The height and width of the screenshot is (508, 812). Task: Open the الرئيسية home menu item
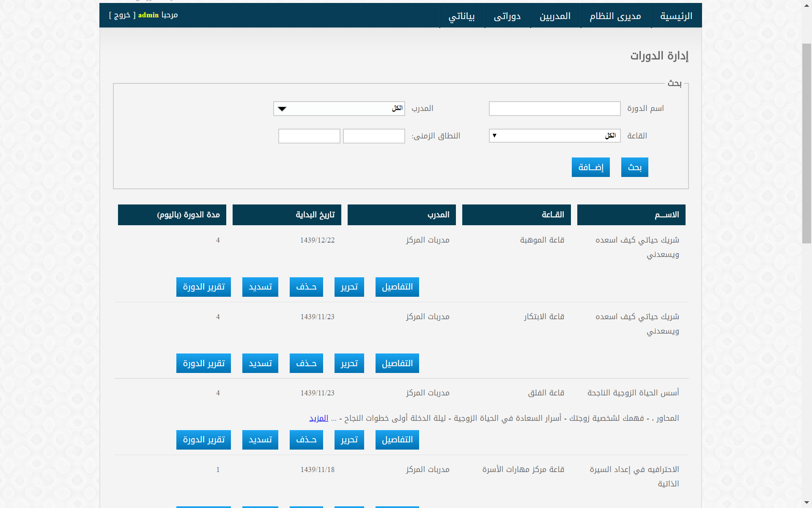(x=676, y=16)
